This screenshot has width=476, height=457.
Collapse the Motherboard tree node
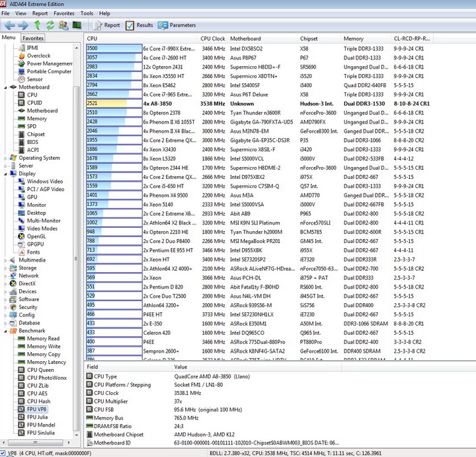click(x=5, y=87)
